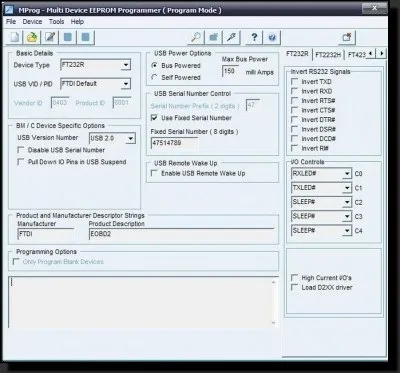Enable the Load D2XX driver checkbox

point(295,287)
